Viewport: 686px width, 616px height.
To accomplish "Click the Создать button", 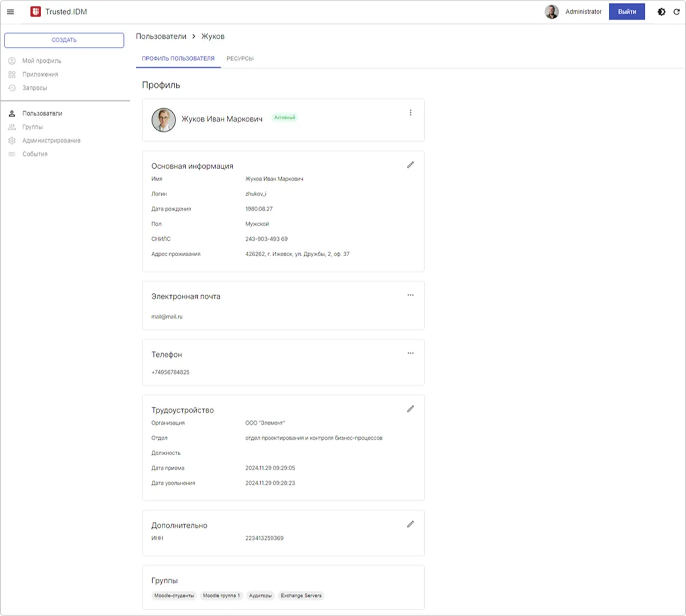I will pyautogui.click(x=64, y=40).
